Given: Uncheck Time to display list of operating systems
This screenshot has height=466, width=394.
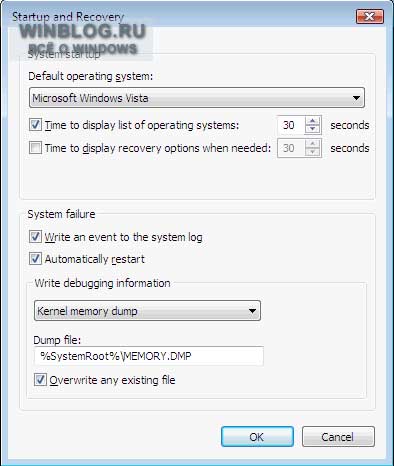Looking at the screenshot, I should pos(35,125).
